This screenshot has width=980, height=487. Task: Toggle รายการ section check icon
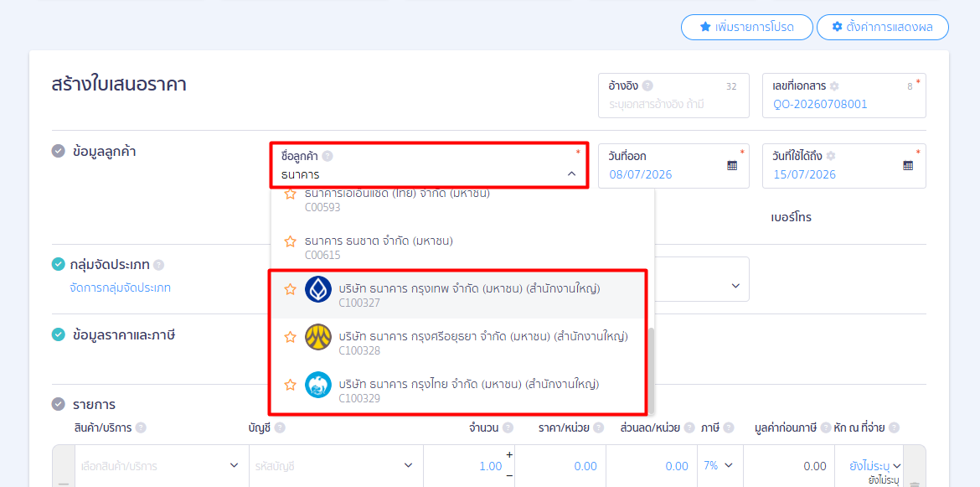58,404
